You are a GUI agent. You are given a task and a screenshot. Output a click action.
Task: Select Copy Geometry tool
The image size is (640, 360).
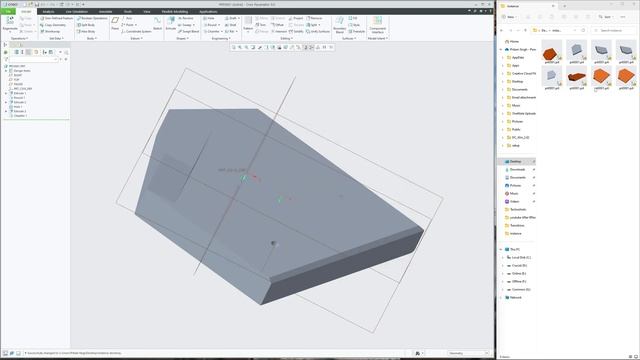53,25
